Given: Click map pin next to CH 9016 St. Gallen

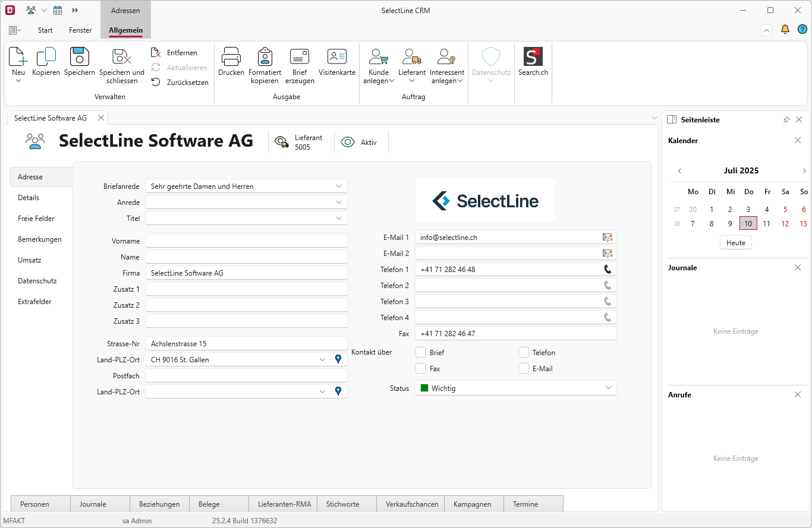Looking at the screenshot, I should (338, 359).
